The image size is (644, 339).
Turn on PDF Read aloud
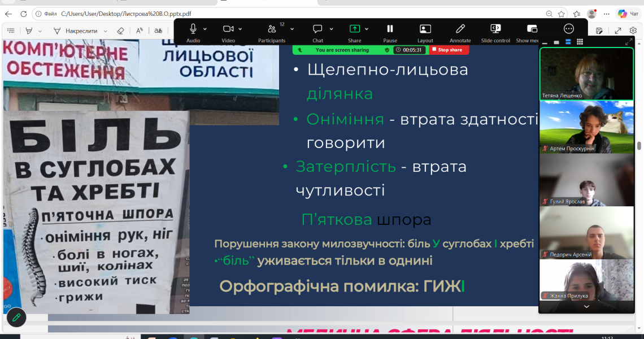click(x=140, y=31)
